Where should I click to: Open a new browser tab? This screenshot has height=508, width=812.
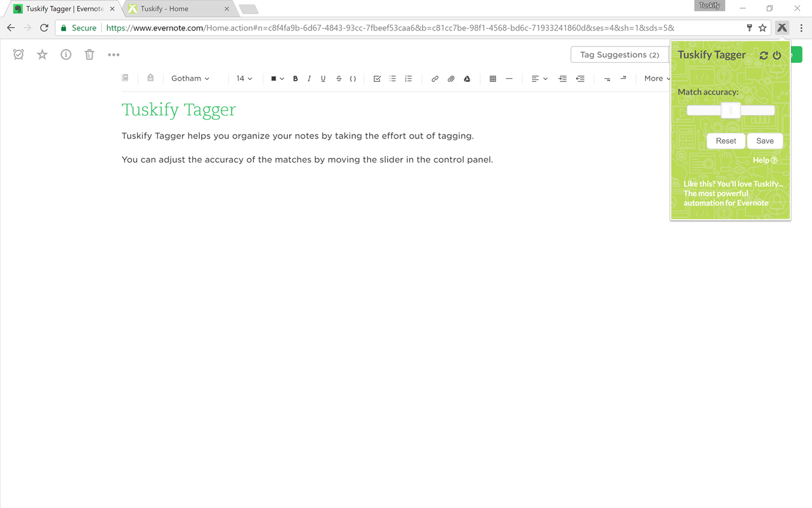click(249, 9)
